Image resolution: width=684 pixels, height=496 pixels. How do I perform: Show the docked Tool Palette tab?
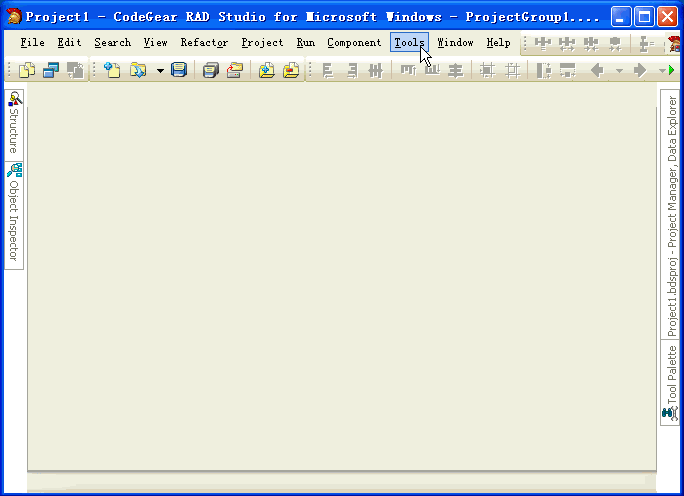coord(670,382)
